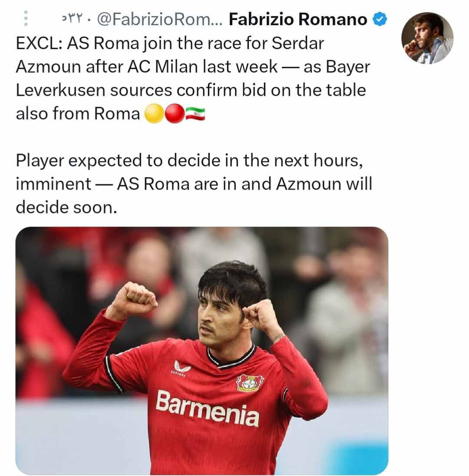Click the blue verified badge

point(380,20)
